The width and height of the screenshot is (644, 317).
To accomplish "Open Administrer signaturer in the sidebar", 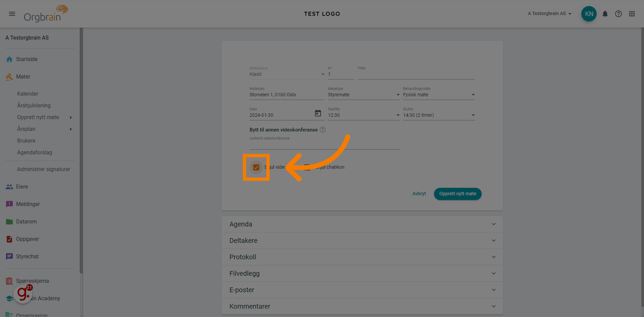I will pyautogui.click(x=44, y=169).
